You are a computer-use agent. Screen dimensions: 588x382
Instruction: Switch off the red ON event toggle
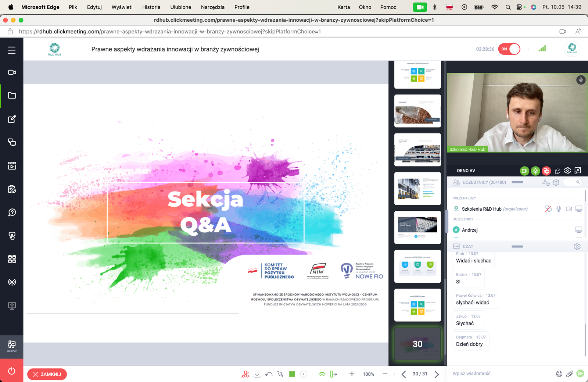[x=509, y=49]
